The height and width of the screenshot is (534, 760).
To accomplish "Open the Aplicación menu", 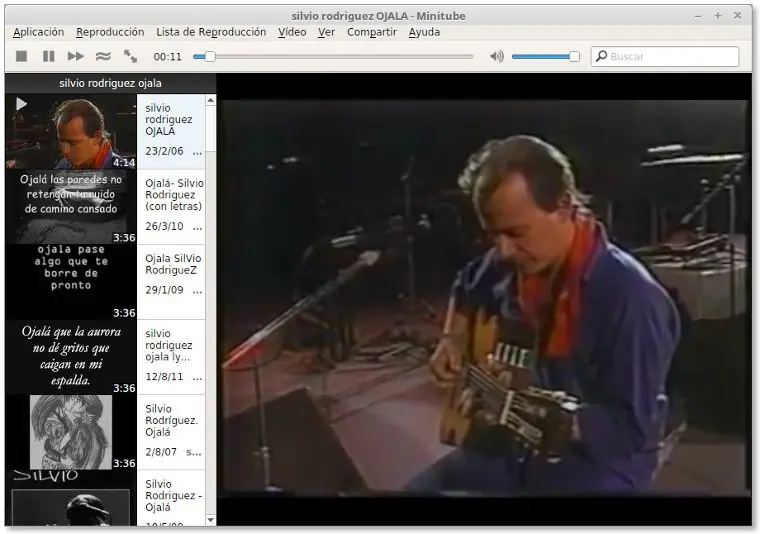I will coord(38,32).
